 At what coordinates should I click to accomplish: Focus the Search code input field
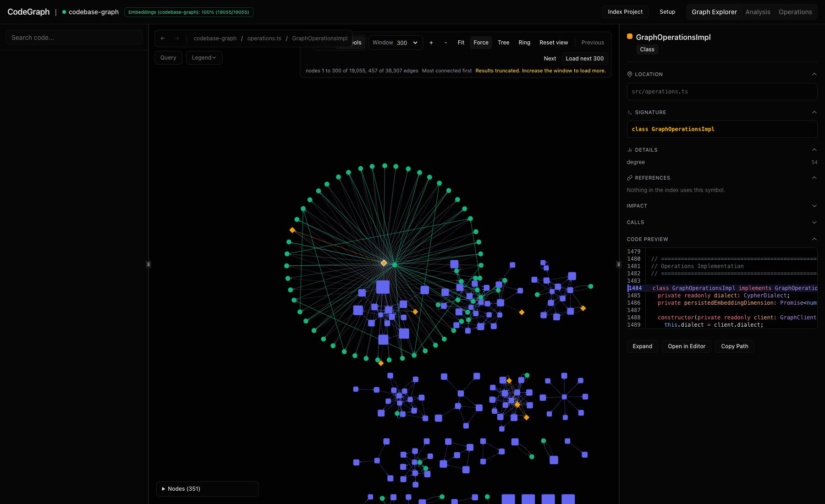point(74,38)
